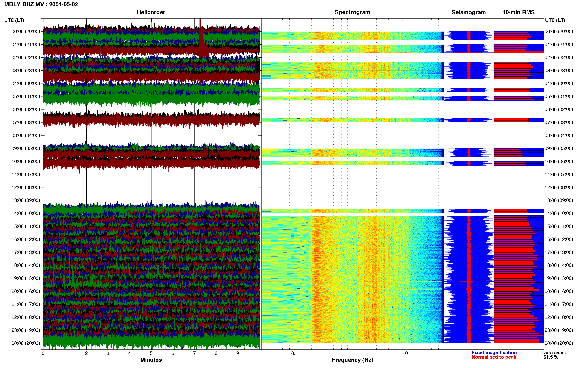Click left time label '05:00 (01:00)'
Image resolution: width=588 pixels, height=368 pixels.
tap(26, 96)
